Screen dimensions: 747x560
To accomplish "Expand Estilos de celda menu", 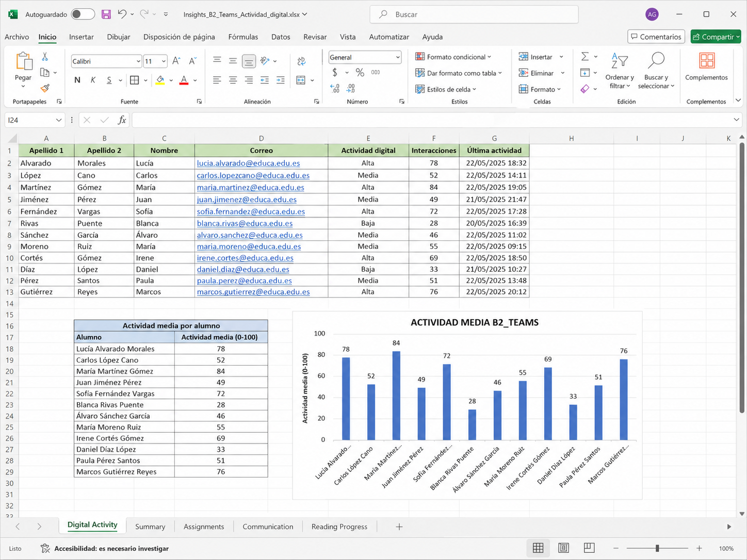I will pyautogui.click(x=446, y=89).
